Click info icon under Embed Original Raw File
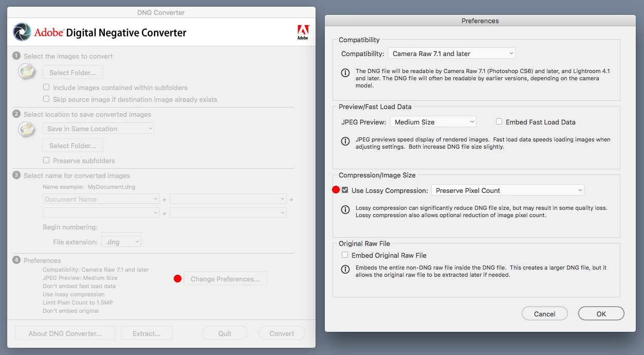This screenshot has height=355, width=644. coord(346,269)
